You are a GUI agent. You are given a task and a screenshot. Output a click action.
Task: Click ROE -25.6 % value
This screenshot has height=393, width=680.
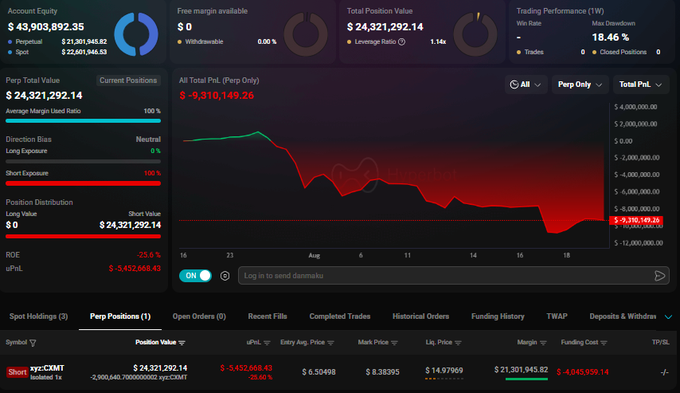148,255
